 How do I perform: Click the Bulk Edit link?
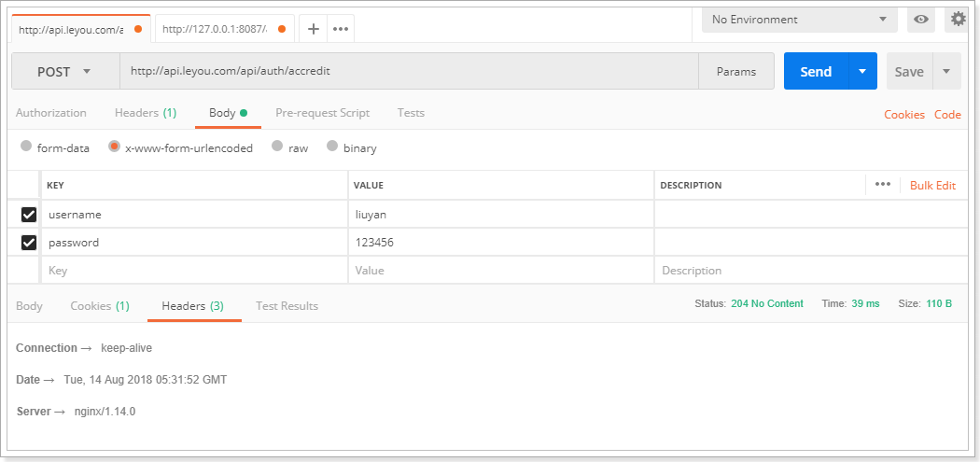tap(932, 185)
